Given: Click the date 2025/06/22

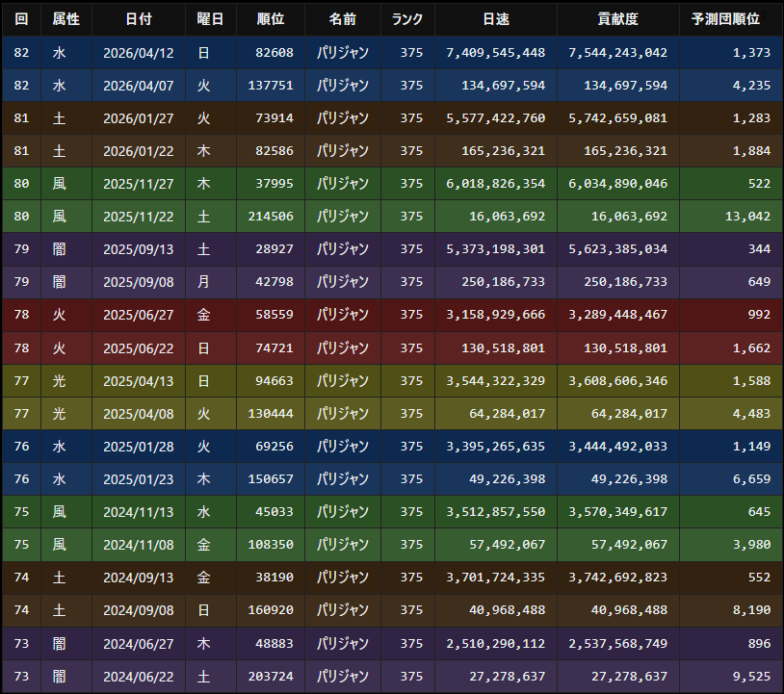Looking at the screenshot, I should 139,348.
